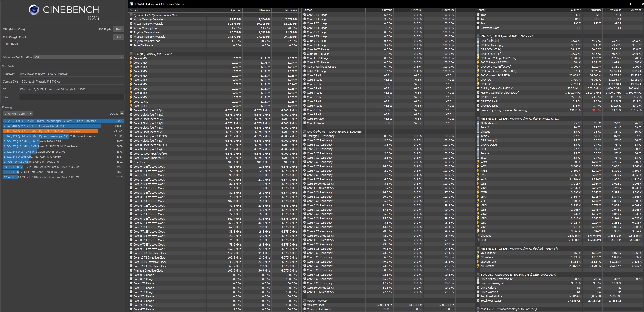Screen dimensions: 644x312
Task: Click the lightning bolt icon beside Core 0 VID
Action: point(131,58)
